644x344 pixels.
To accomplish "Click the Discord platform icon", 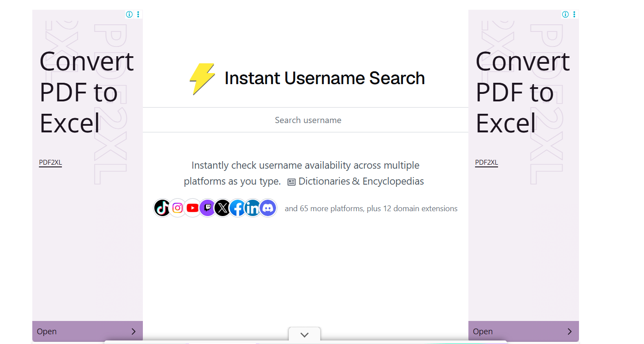I will 268,208.
